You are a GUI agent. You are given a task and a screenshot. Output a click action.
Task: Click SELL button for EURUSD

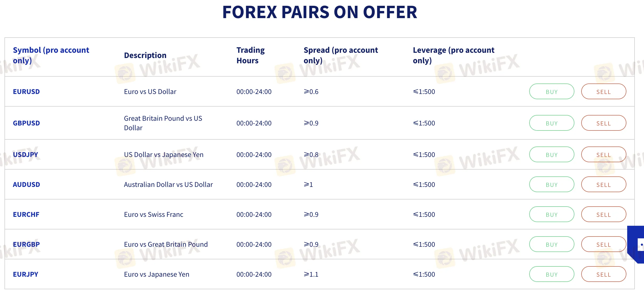pyautogui.click(x=604, y=92)
